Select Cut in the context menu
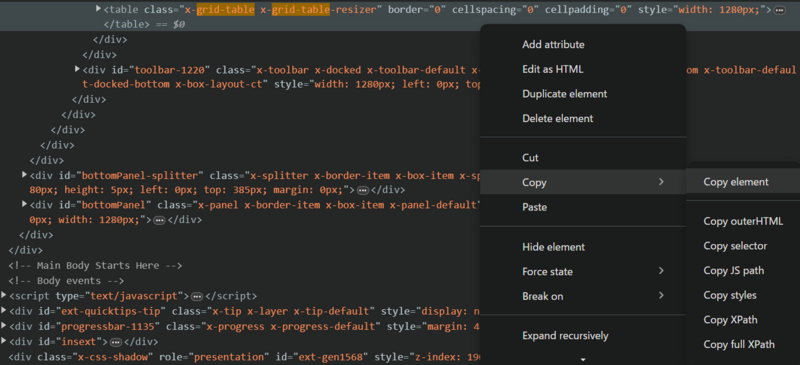 click(530, 158)
